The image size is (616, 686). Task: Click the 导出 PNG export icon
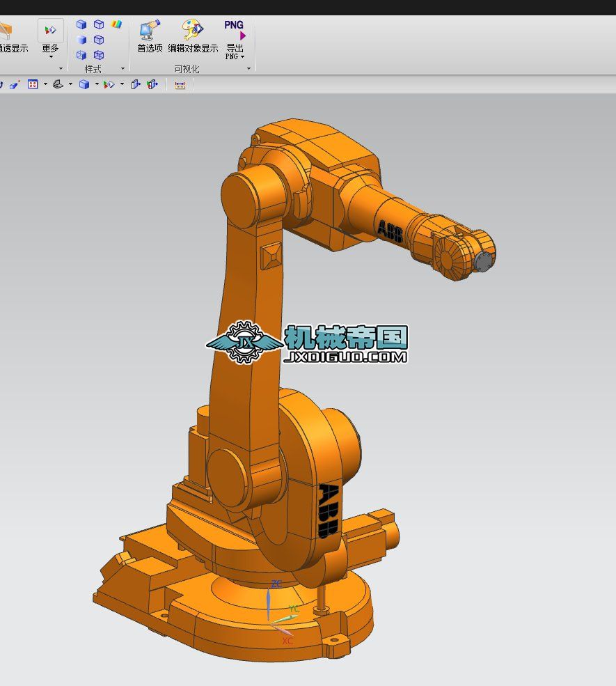[x=235, y=29]
